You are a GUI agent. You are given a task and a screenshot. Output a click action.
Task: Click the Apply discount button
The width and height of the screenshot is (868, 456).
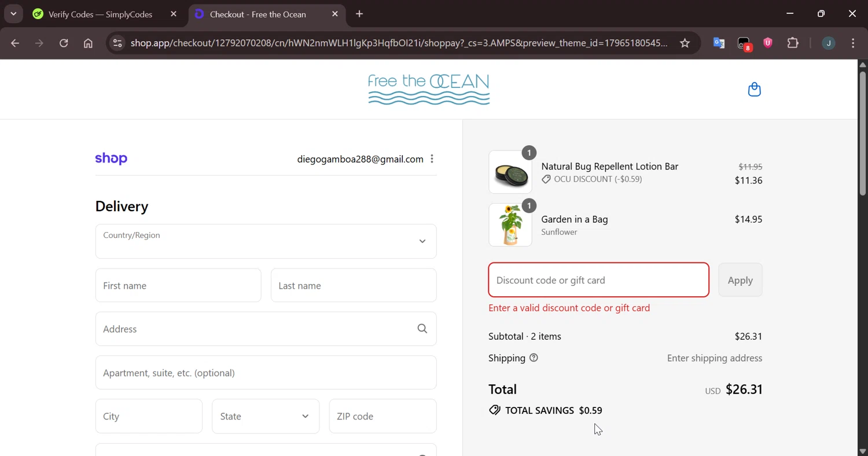[x=740, y=280]
